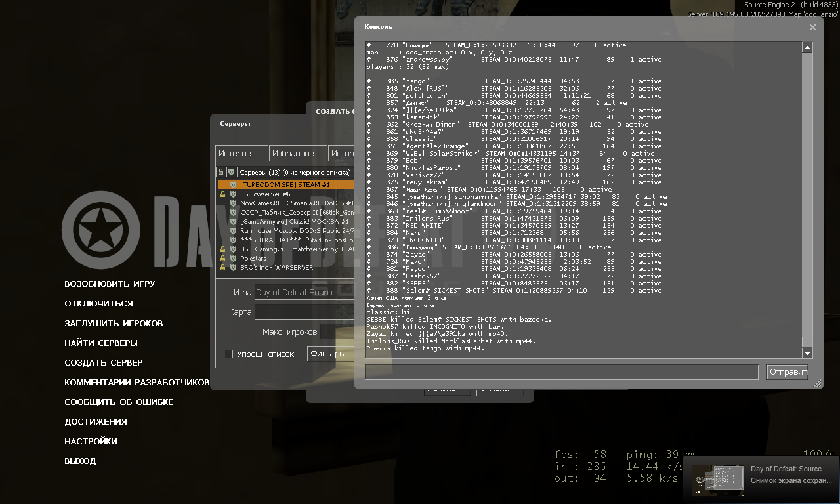Select the NovGames.RU CSmania.RU server row
Screen dimensions: 840x504
[x=286, y=203]
